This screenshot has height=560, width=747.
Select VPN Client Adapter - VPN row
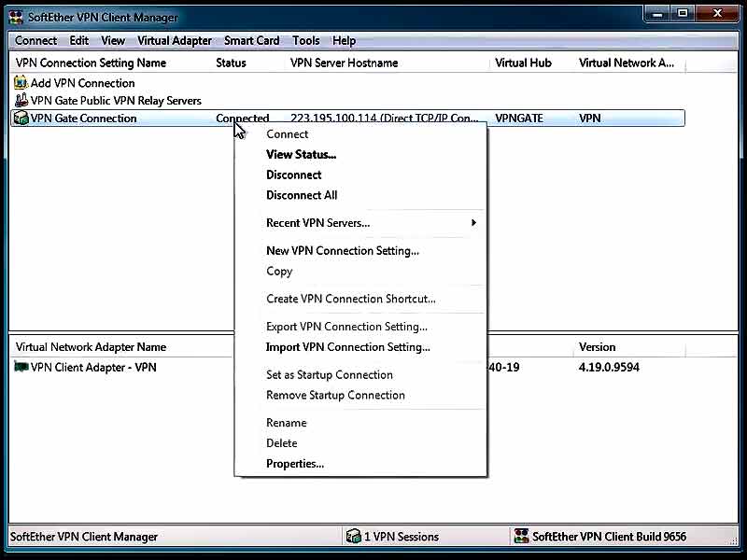[x=93, y=367]
